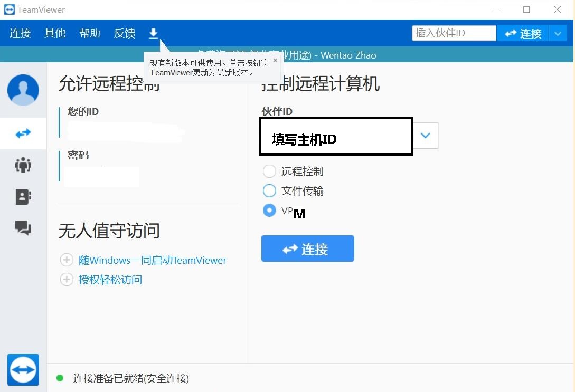
Task: Open the dropdown next to the 连接 button
Action: click(x=558, y=33)
